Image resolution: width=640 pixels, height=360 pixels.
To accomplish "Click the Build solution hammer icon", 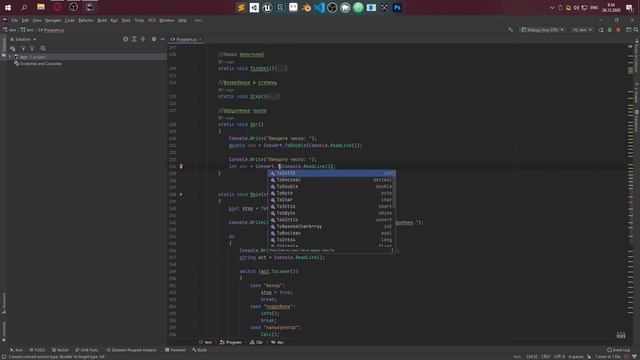I will [x=510, y=30].
